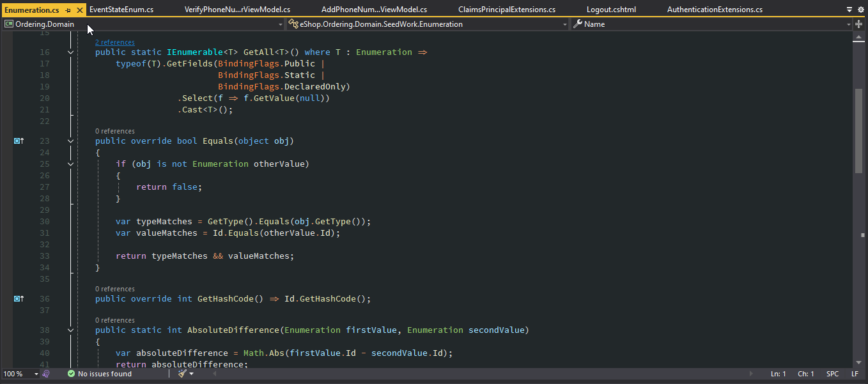Collapse the GetAll method at line 16
Image resolution: width=868 pixels, height=384 pixels.
pos(70,52)
